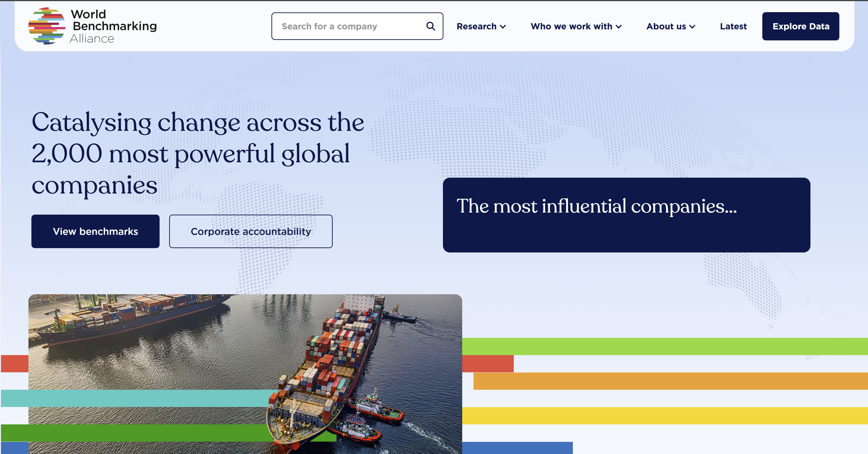Focus the Search for a company field
The width and height of the screenshot is (868, 454).
click(x=347, y=26)
